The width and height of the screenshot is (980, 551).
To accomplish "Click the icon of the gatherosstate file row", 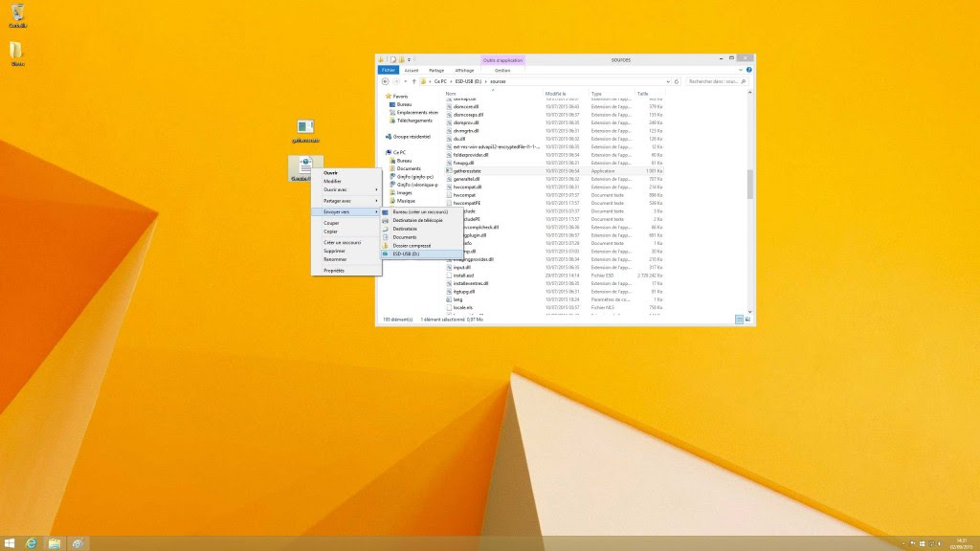I will pos(449,170).
